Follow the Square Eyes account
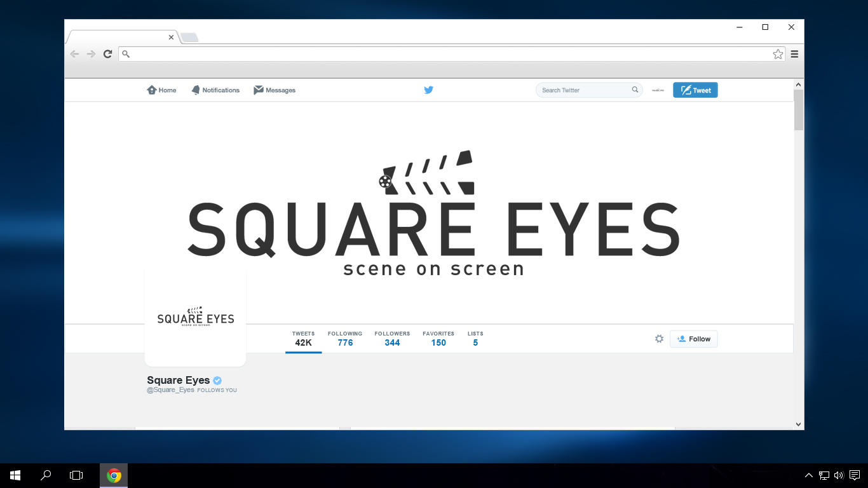Screen dimensions: 868x488 [x=693, y=339]
